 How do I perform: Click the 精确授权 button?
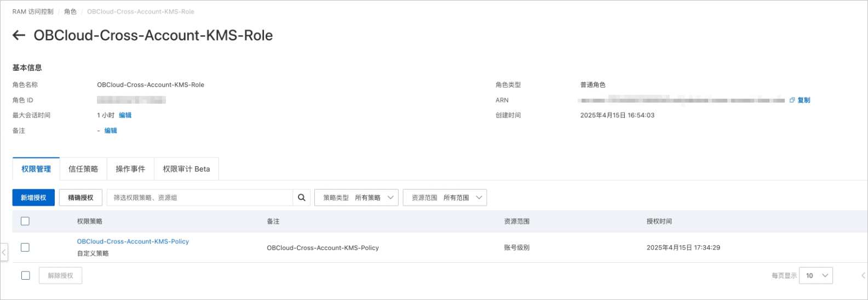click(81, 197)
